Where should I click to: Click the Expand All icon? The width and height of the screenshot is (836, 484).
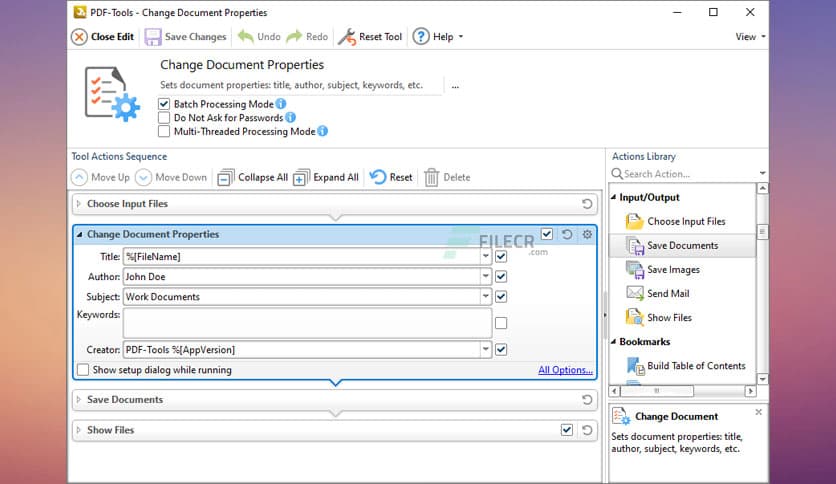[300, 177]
